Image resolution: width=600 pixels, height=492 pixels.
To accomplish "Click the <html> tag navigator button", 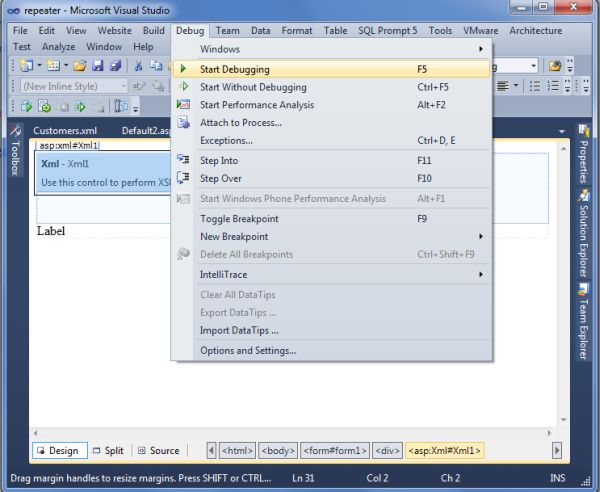I will [237, 451].
